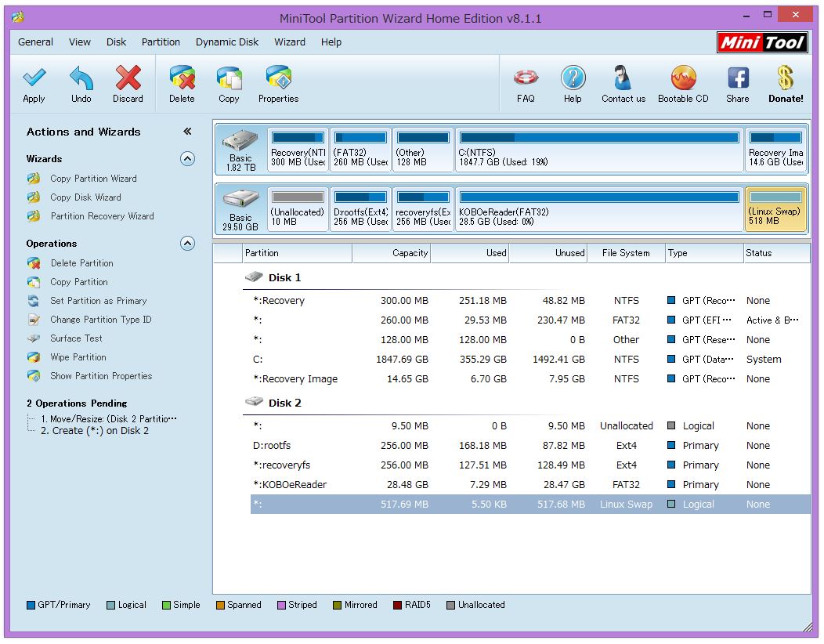Viewport: 824px width, 644px height.
Task: Launch the Partition Recovery Wizard
Action: coord(102,216)
